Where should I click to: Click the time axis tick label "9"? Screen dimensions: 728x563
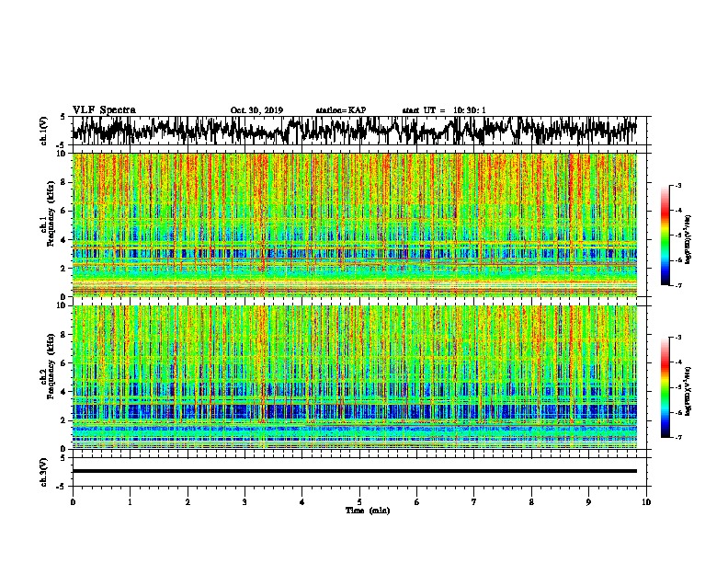pyautogui.click(x=588, y=502)
